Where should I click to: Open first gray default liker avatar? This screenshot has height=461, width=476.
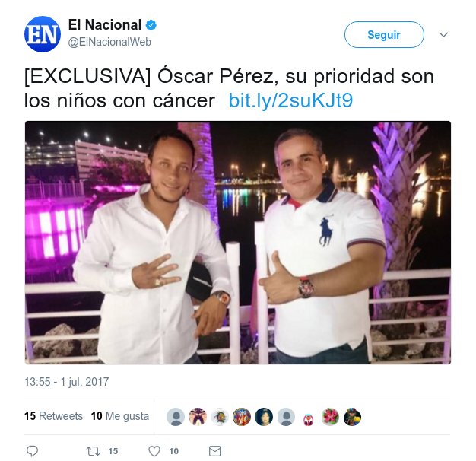pyautogui.click(x=176, y=417)
